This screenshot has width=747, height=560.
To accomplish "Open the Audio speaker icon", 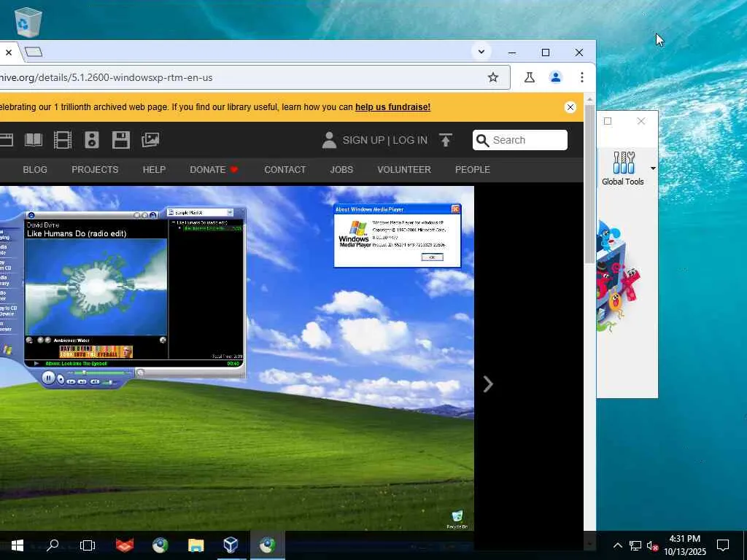I will [x=91, y=140].
